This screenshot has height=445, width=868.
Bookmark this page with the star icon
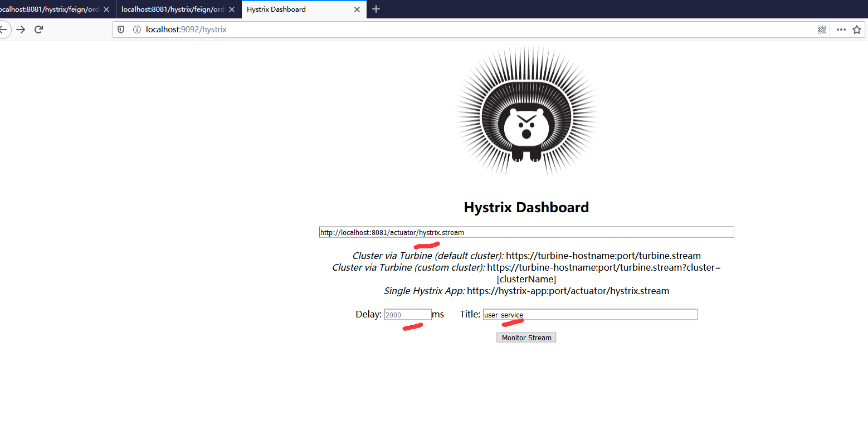click(857, 30)
